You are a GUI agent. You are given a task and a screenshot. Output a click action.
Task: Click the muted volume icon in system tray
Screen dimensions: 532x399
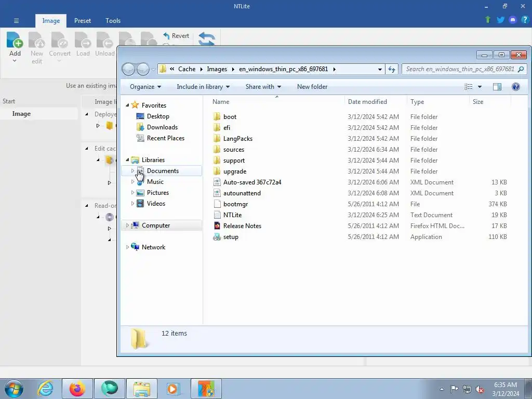480,389
